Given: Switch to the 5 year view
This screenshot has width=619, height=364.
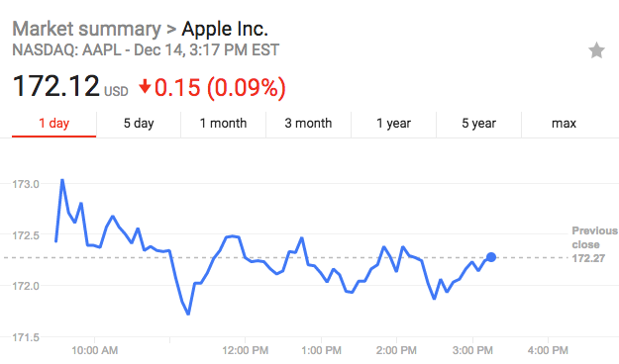Looking at the screenshot, I should coord(478,124).
